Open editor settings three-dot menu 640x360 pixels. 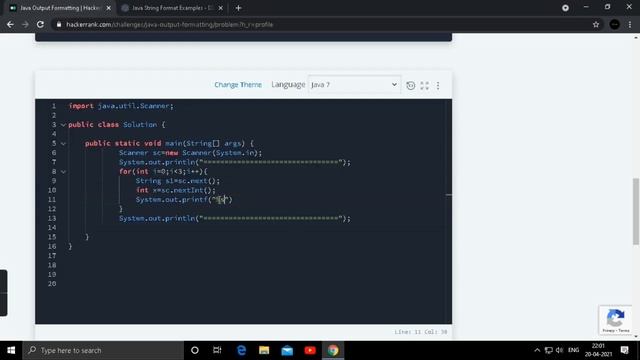pyautogui.click(x=438, y=85)
